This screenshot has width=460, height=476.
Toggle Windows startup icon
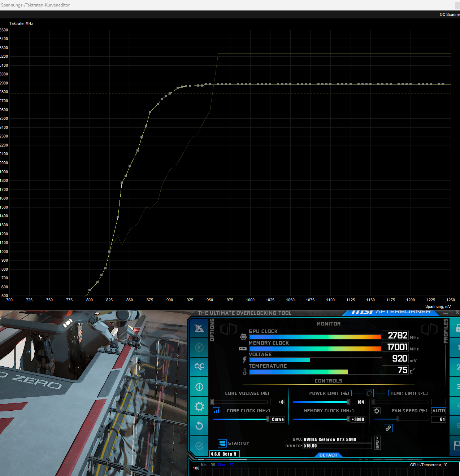coord(222,443)
